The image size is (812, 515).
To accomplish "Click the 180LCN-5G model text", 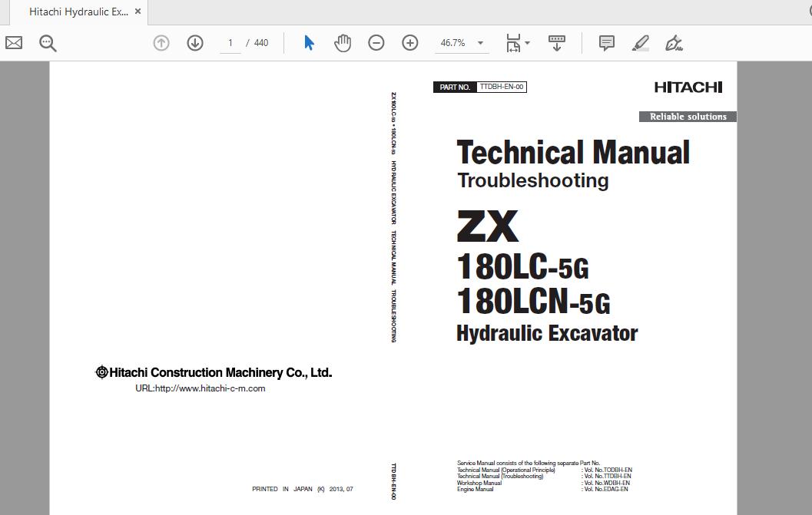I will (x=533, y=301).
